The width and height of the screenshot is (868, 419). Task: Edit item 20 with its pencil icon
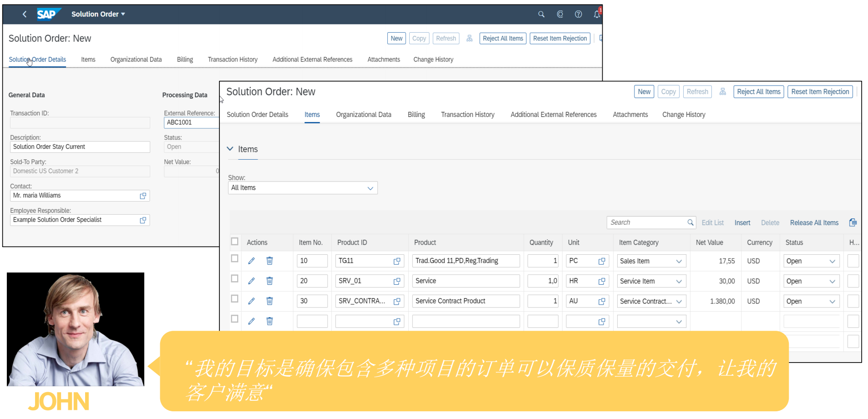251,281
